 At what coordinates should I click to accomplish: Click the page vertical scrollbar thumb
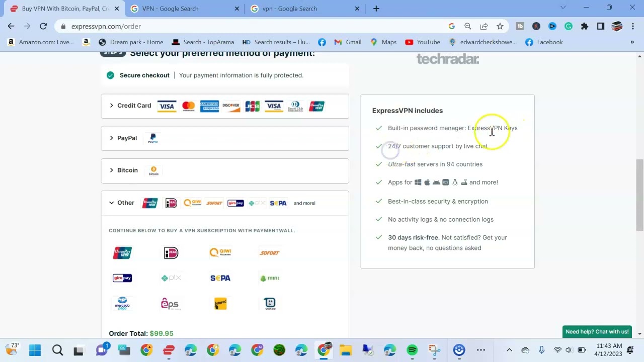click(639, 195)
